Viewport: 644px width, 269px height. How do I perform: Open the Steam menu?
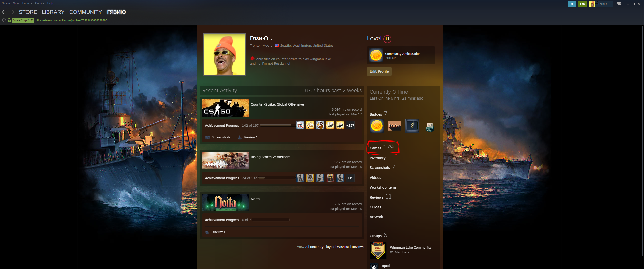(6, 3)
